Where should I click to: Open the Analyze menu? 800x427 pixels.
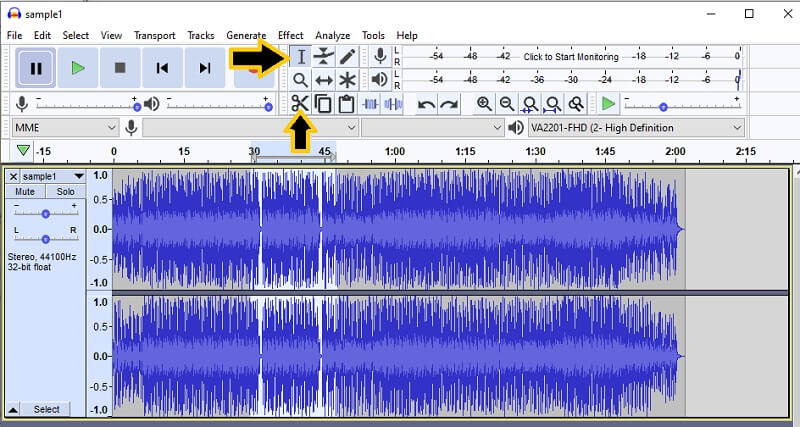coord(333,35)
